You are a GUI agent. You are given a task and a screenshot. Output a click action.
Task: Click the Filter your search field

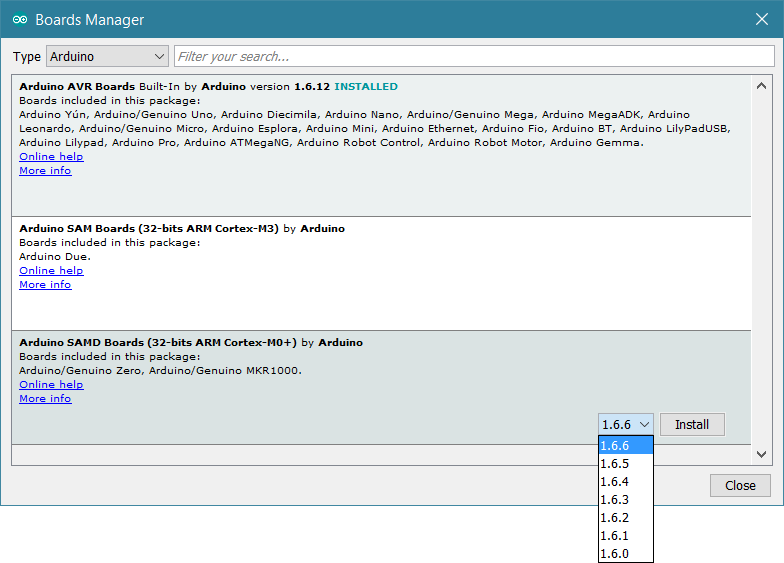pyautogui.click(x=474, y=56)
